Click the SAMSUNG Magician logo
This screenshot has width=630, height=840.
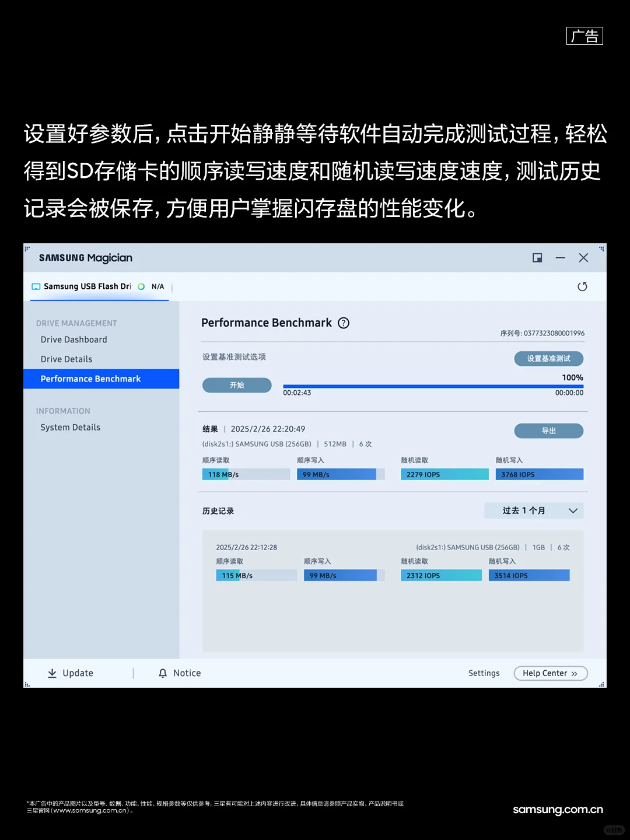[85, 257]
